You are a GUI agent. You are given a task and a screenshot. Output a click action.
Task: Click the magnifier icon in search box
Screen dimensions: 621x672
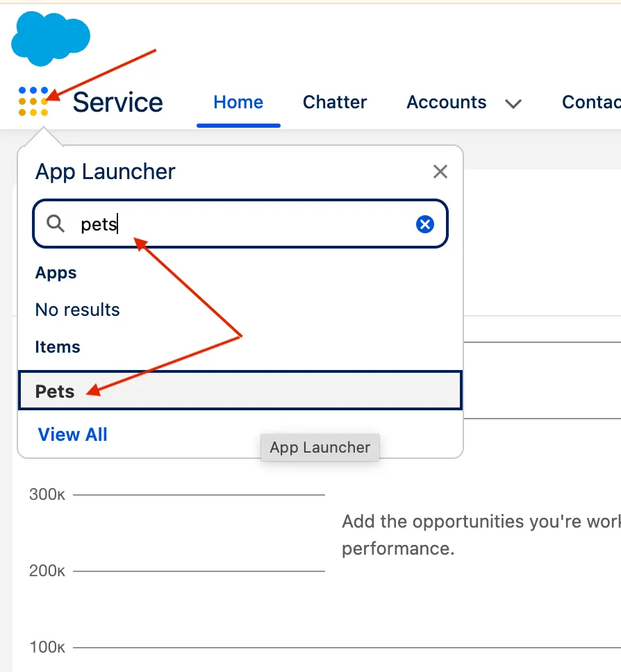click(x=56, y=224)
